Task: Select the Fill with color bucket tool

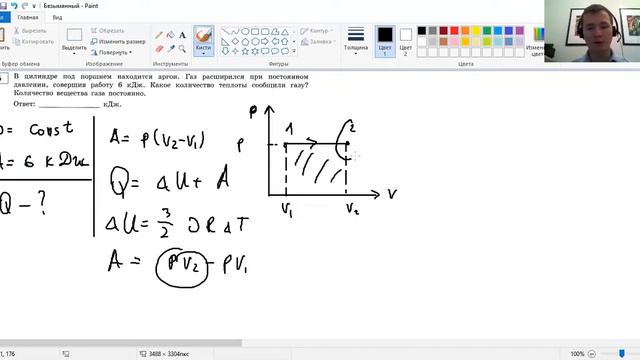Action: tap(171, 35)
